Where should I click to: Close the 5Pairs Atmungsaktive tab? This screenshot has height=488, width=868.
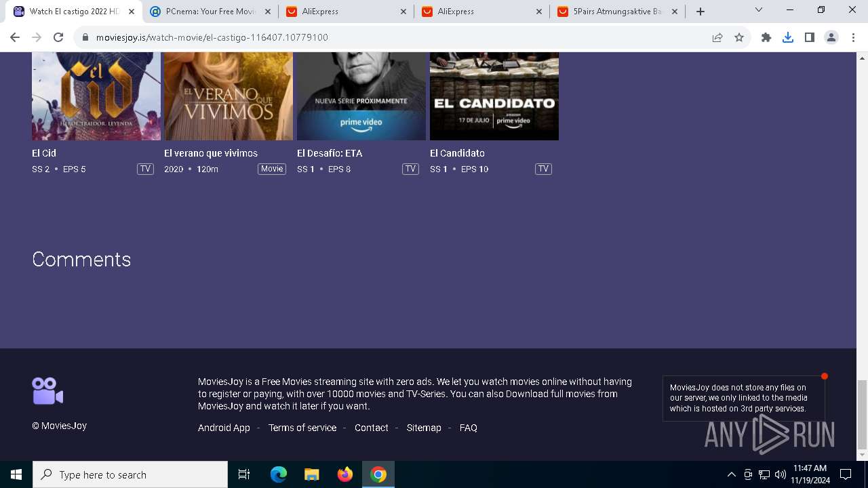tap(675, 12)
